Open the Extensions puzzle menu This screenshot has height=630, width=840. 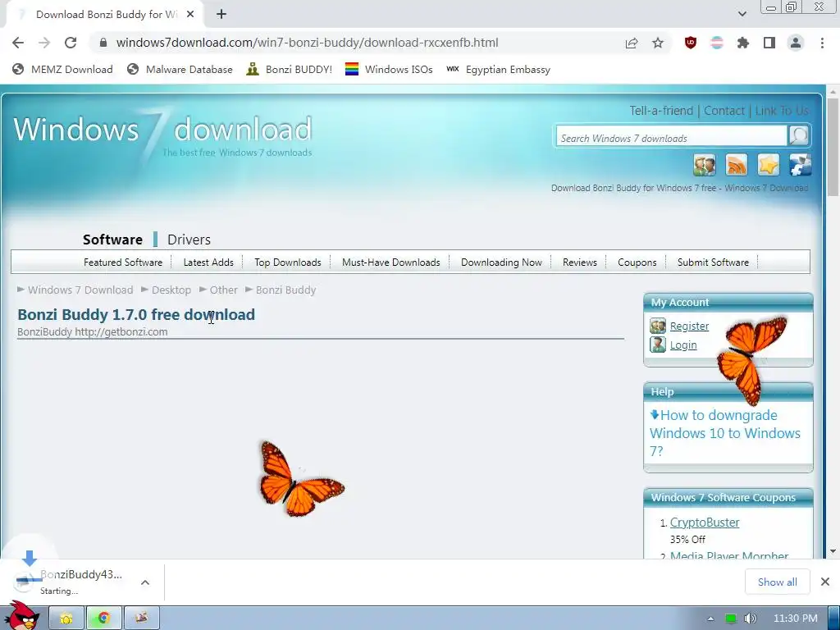tap(743, 43)
